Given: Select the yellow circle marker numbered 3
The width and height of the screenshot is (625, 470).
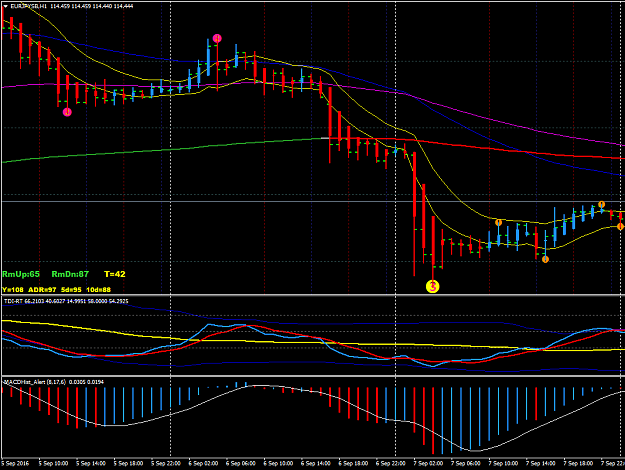Looking at the screenshot, I should click(432, 286).
